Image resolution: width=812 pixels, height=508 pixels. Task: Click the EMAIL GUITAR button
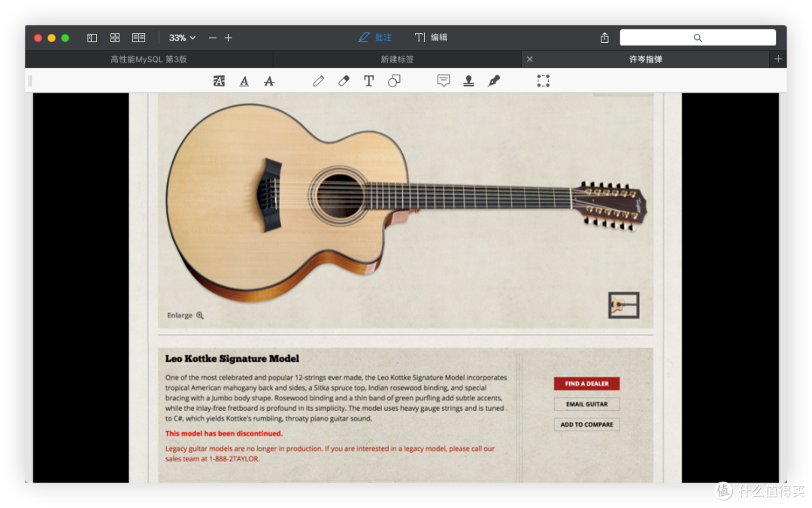tap(586, 404)
